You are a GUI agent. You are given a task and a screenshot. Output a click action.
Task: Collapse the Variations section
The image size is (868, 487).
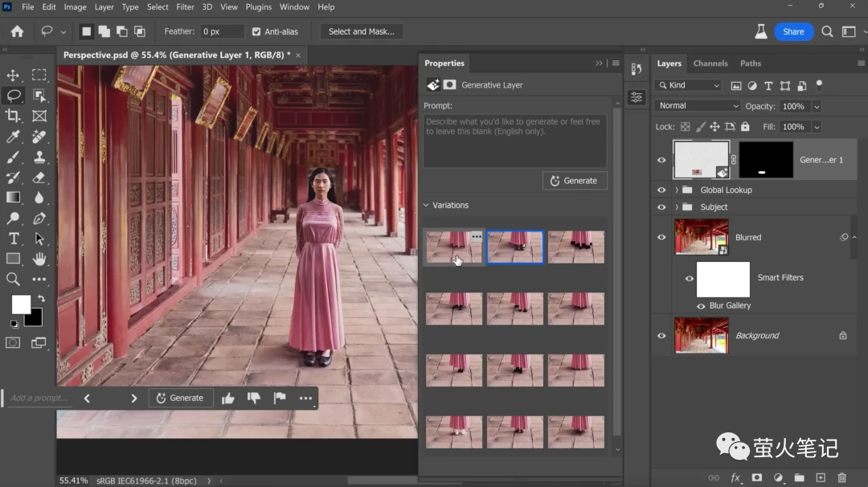[427, 205]
